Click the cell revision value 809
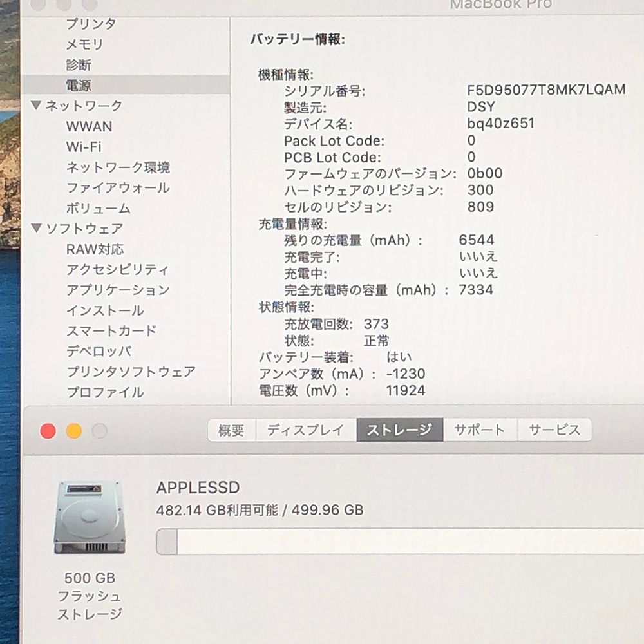The image size is (644, 644). pos(480,207)
